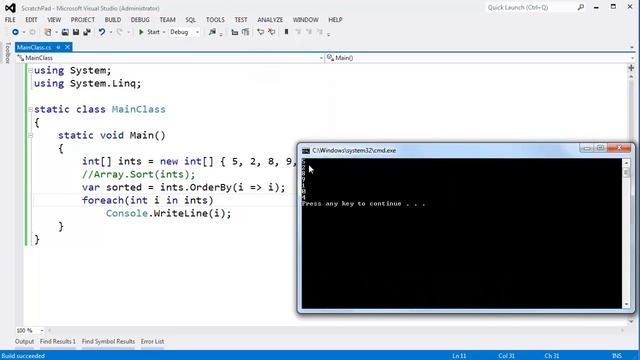This screenshot has width=640, height=360.
Task: Click Col 31 in the status bar
Action: pyautogui.click(x=506, y=356)
